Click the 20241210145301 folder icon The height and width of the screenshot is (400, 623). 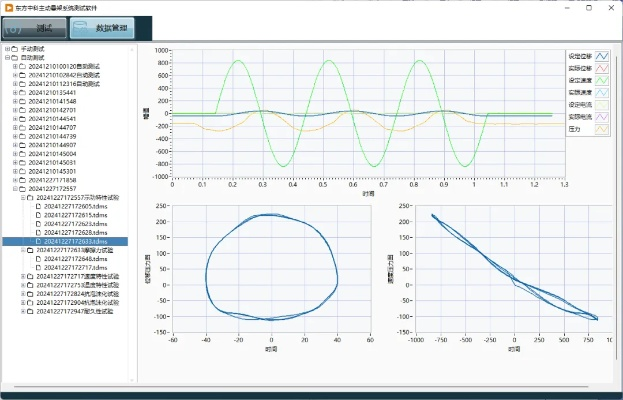pos(23,171)
